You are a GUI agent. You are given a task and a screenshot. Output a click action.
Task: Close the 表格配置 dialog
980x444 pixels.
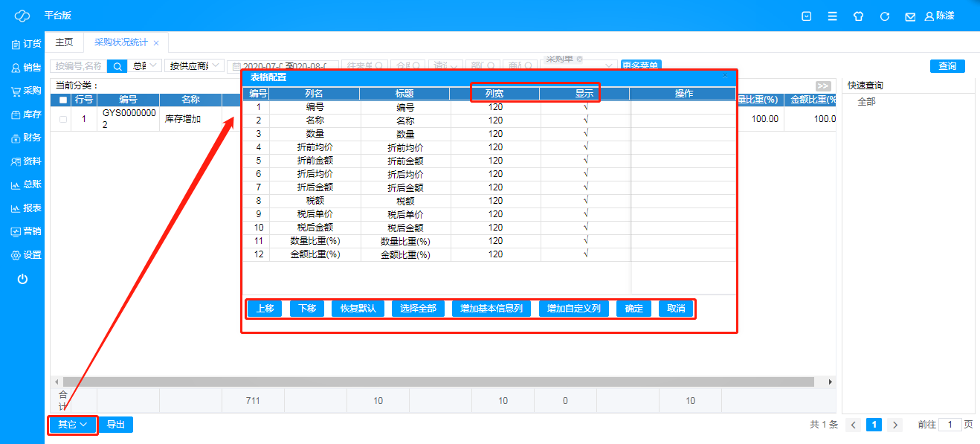pos(726,76)
